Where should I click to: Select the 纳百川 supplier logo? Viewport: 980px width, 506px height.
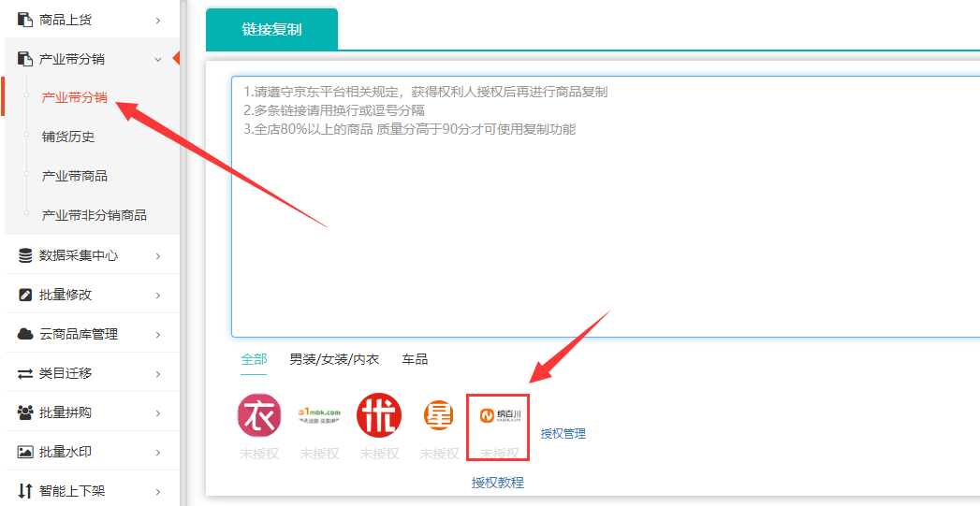click(498, 416)
